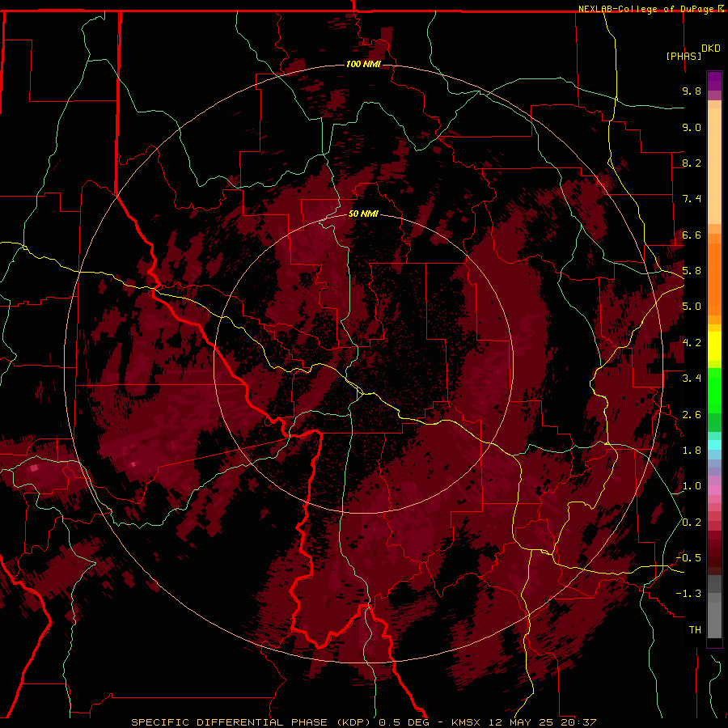Click the [PHAS] legend unit label
The image size is (728, 728).
[684, 56]
